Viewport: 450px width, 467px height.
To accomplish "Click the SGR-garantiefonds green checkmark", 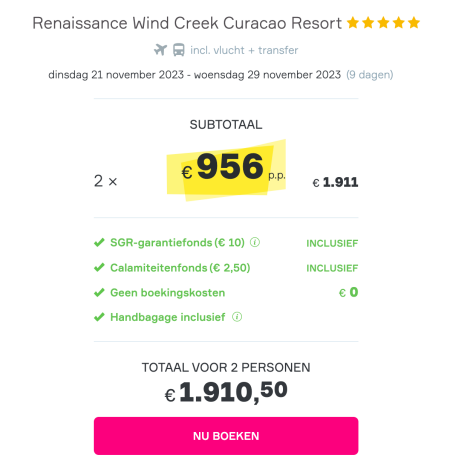I will pos(99,242).
